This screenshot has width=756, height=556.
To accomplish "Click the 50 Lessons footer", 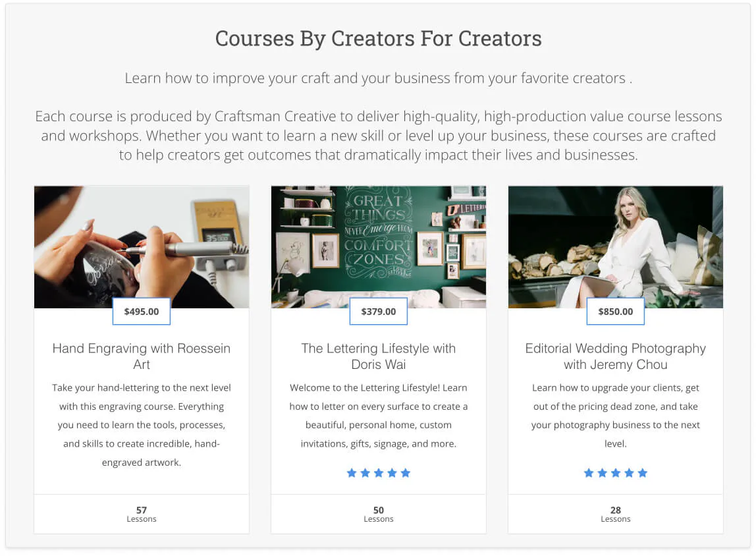I will (x=379, y=514).
